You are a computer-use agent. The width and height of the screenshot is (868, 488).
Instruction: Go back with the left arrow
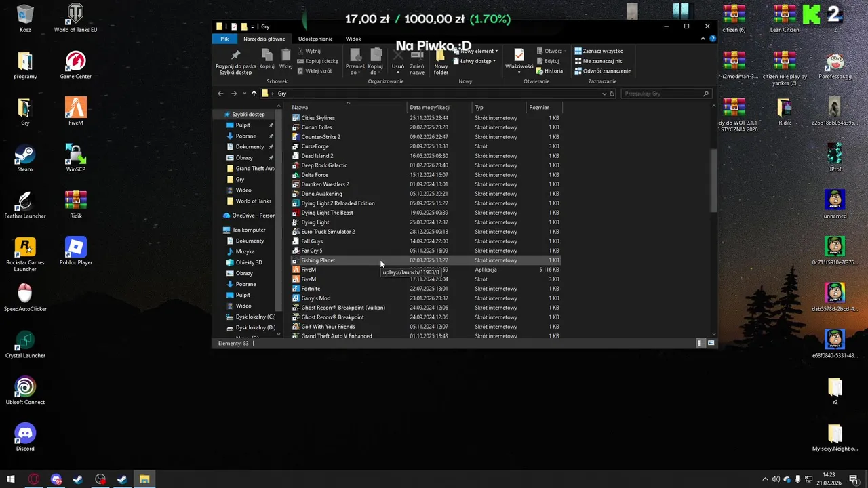[220, 94]
